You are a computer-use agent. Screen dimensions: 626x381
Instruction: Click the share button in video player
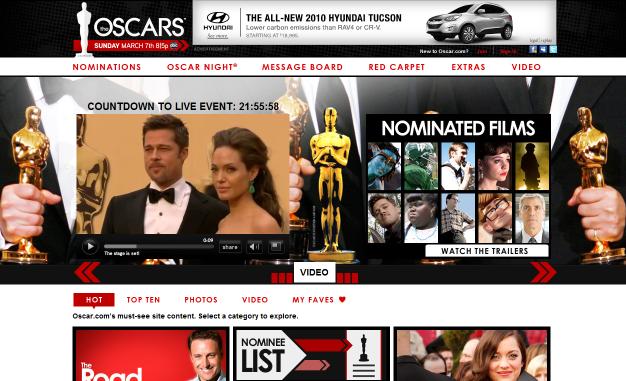click(x=230, y=247)
